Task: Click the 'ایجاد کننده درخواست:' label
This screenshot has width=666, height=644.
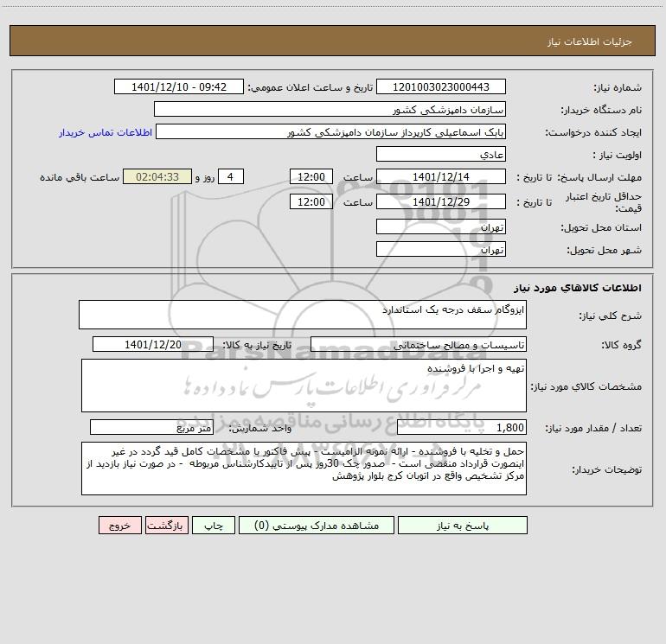Action: [593, 133]
